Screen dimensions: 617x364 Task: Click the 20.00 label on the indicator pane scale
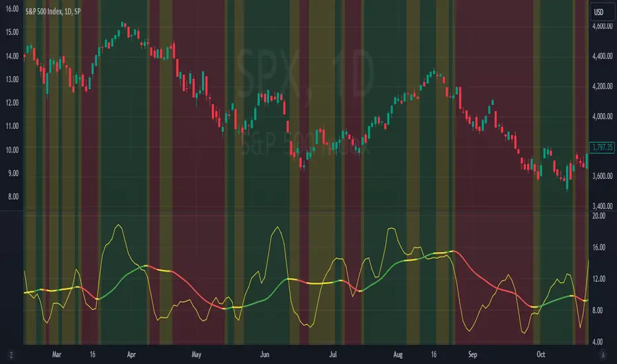(x=599, y=216)
